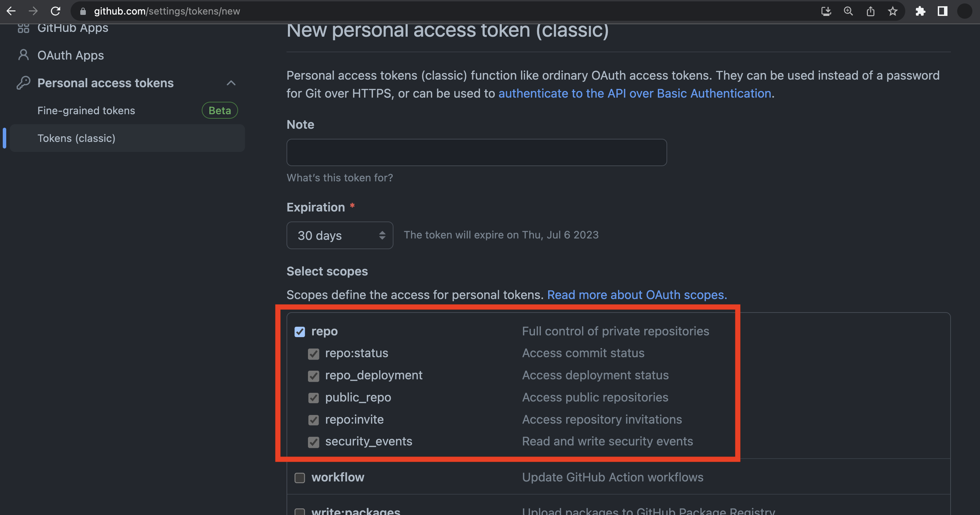Click the browser bookmark star icon
This screenshot has width=980, height=515.
892,11
